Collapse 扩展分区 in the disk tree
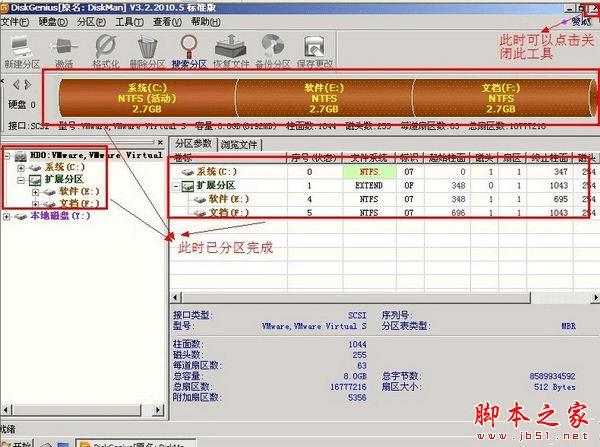 [21, 180]
